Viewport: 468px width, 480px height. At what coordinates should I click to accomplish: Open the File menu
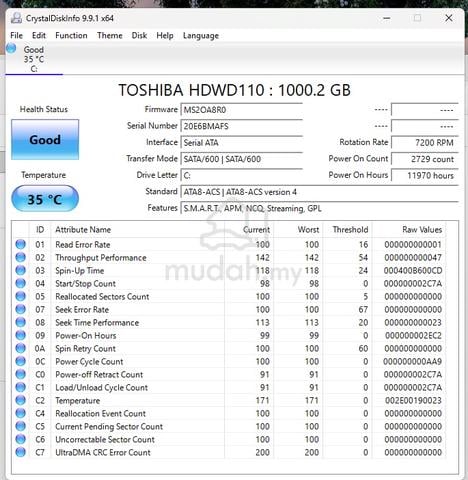pyautogui.click(x=16, y=35)
